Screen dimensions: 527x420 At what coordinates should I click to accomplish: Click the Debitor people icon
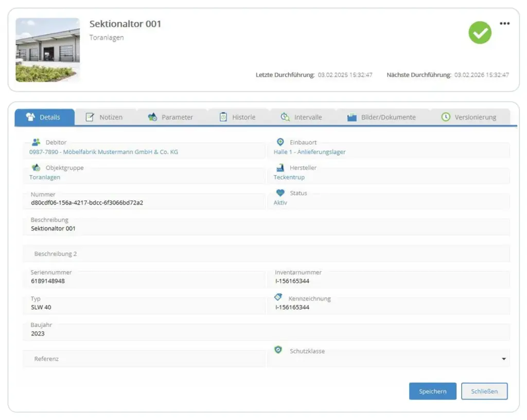click(36, 142)
